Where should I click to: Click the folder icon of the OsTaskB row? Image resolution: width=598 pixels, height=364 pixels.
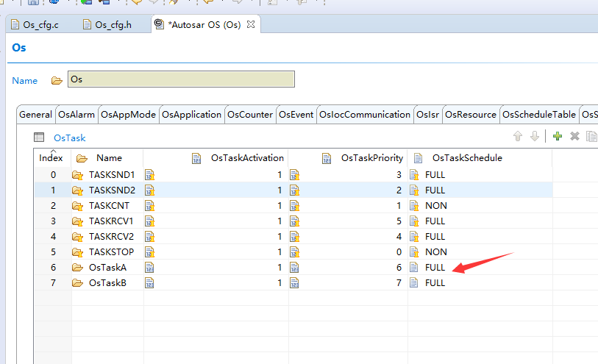click(x=77, y=283)
